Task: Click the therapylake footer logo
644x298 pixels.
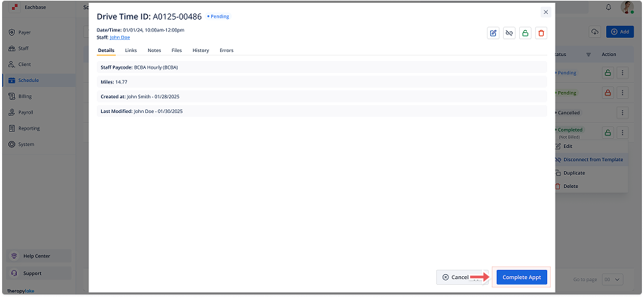Action: (x=20, y=291)
